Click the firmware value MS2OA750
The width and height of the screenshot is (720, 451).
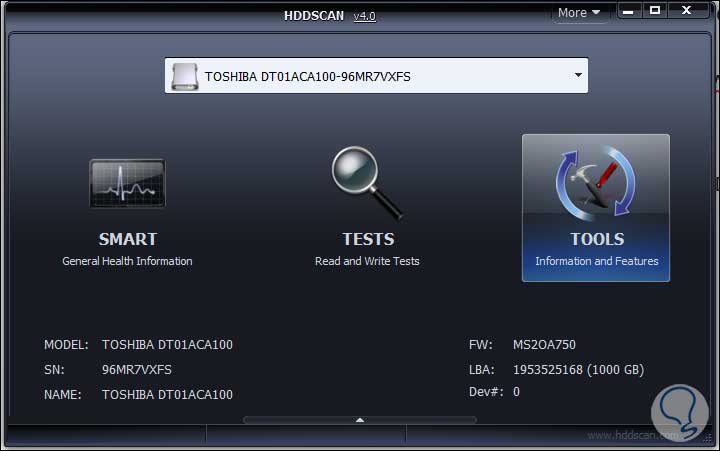click(544, 344)
